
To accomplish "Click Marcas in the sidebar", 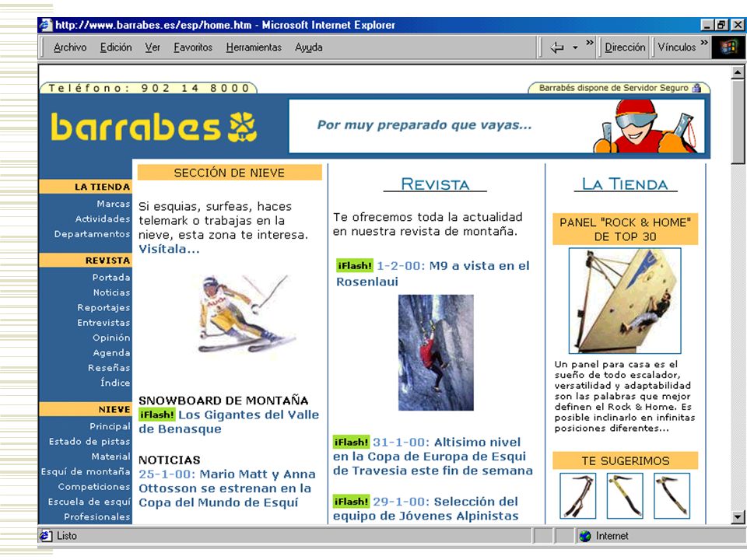I will pyautogui.click(x=114, y=204).
